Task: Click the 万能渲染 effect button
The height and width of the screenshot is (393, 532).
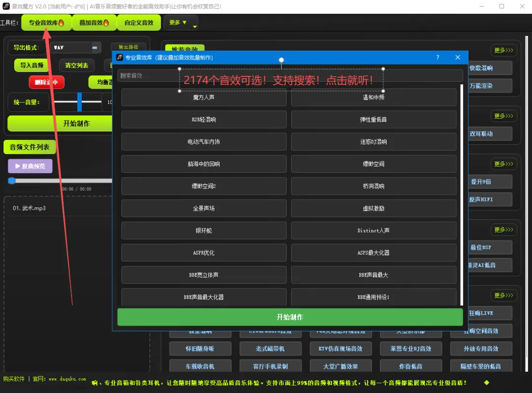Action: point(490,86)
